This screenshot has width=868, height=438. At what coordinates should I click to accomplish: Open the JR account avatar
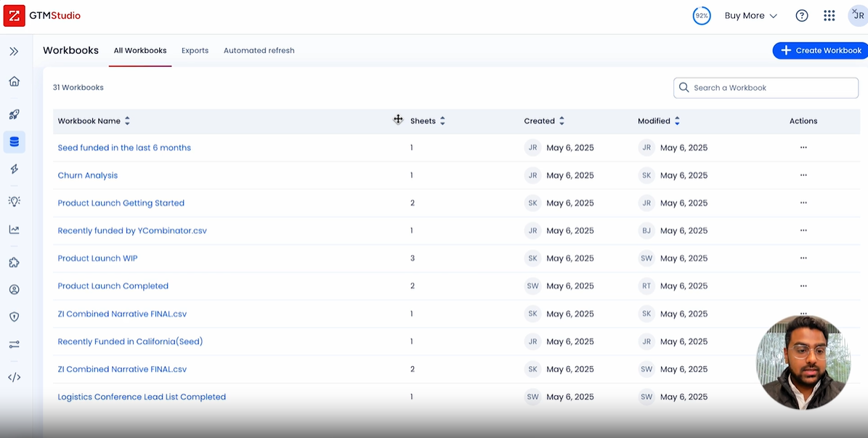[858, 15]
